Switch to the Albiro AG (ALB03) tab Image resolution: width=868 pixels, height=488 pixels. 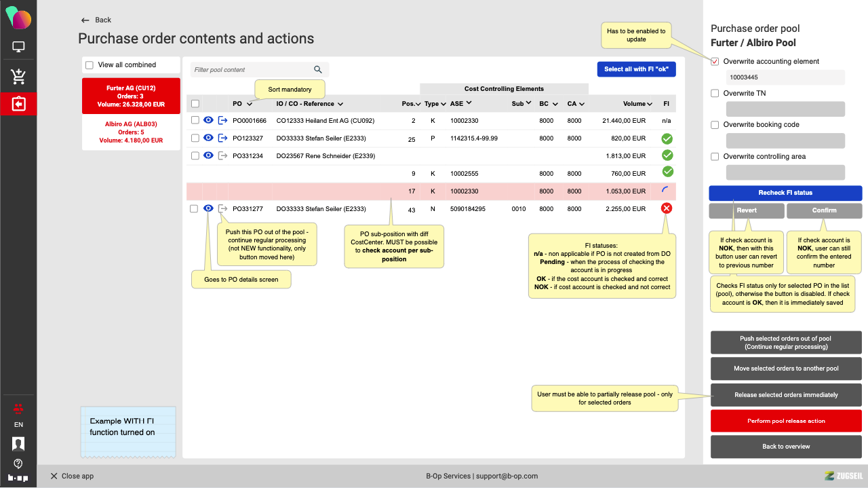click(131, 132)
